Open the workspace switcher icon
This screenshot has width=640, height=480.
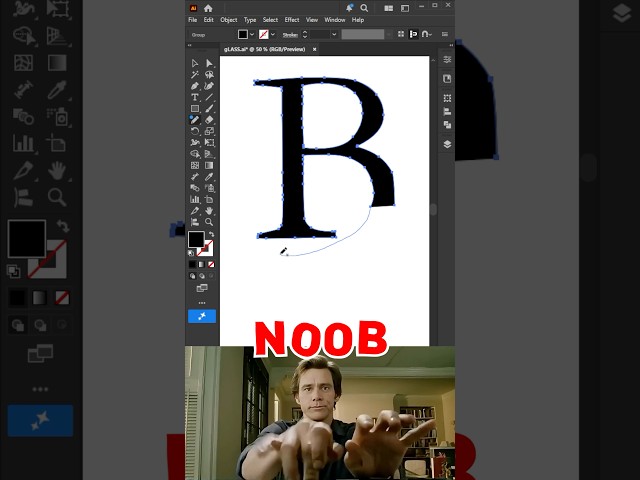(x=405, y=8)
